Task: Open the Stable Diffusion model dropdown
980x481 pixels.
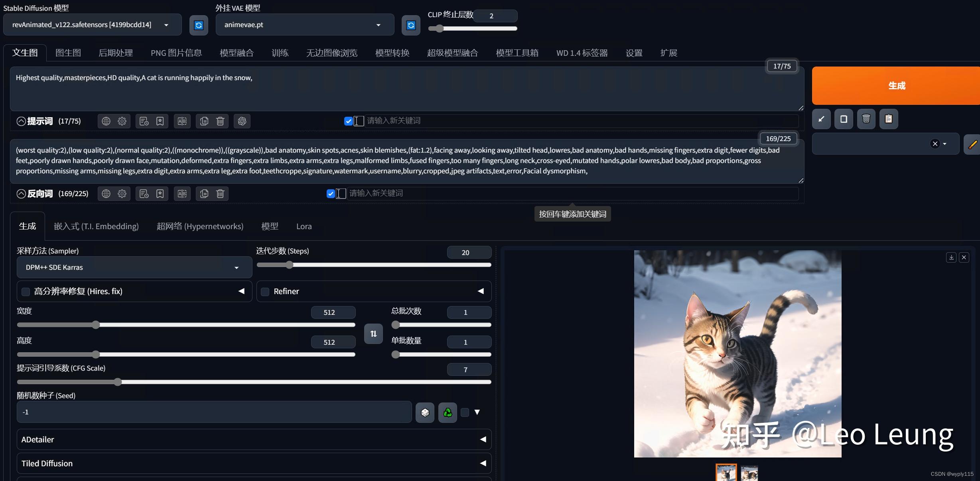Action: pos(93,25)
